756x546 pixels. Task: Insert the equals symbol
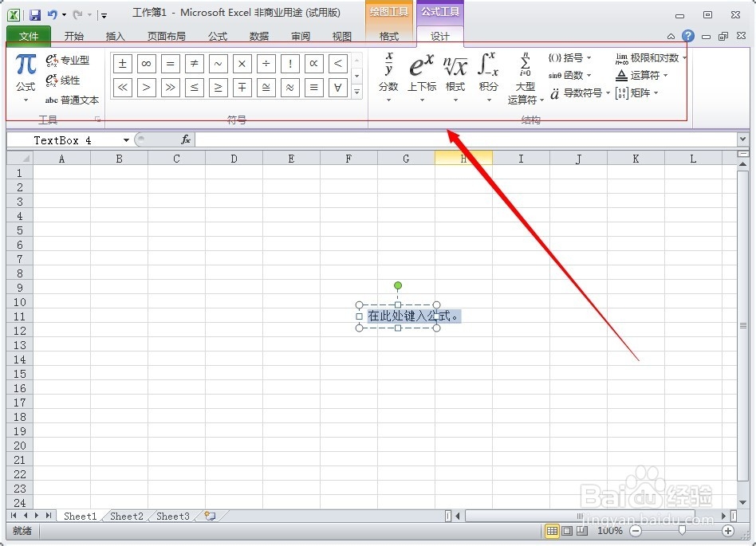click(x=170, y=64)
